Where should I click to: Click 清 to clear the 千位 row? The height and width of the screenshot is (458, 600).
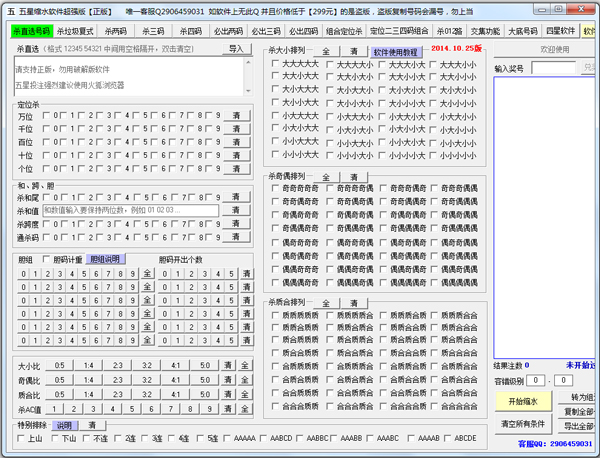pos(235,130)
